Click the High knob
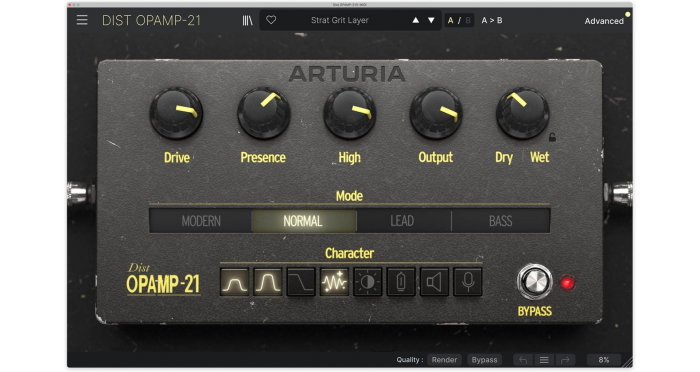The height and width of the screenshot is (372, 700). pos(350,113)
